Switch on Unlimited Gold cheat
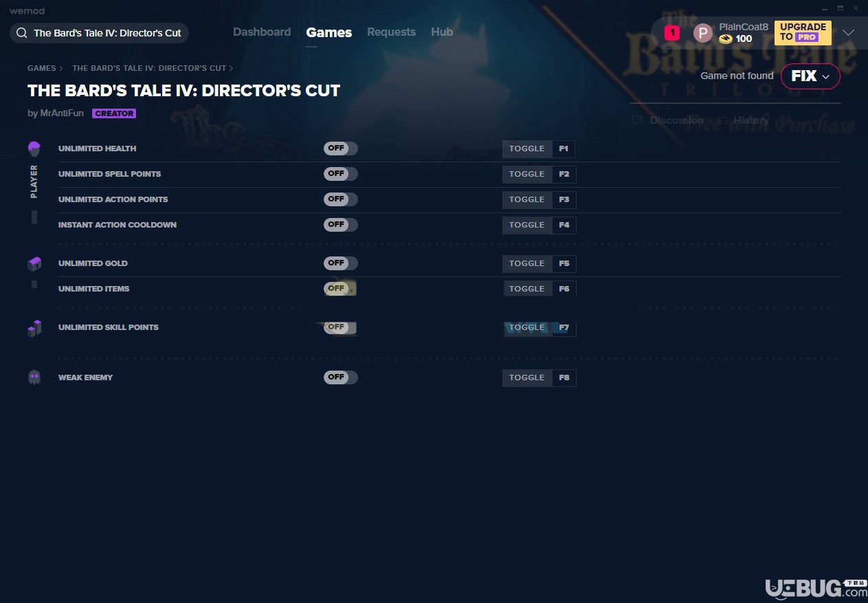Image resolution: width=868 pixels, height=603 pixels. (x=341, y=263)
